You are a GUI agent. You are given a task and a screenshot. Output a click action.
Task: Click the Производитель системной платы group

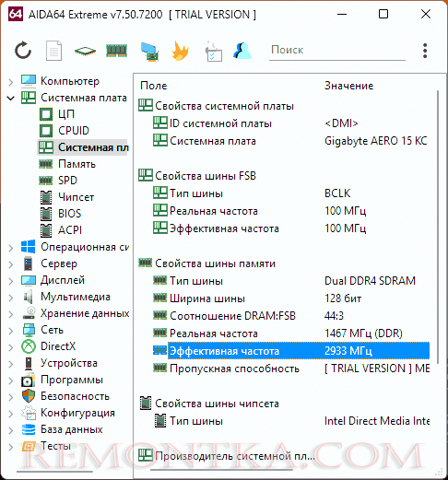pos(227,456)
